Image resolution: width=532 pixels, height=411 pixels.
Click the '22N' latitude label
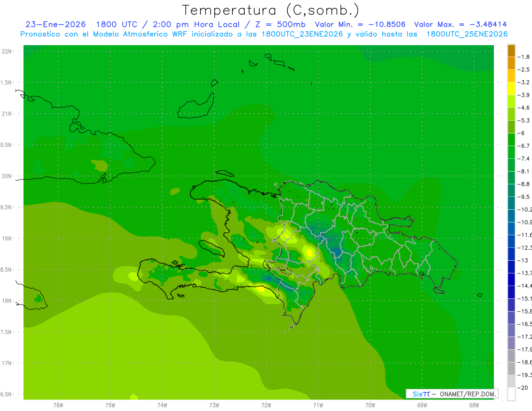click(x=7, y=51)
